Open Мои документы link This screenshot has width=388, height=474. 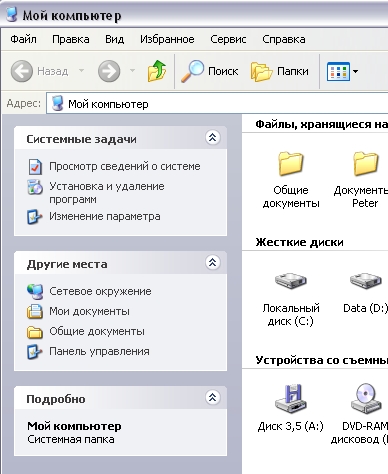tap(89, 311)
